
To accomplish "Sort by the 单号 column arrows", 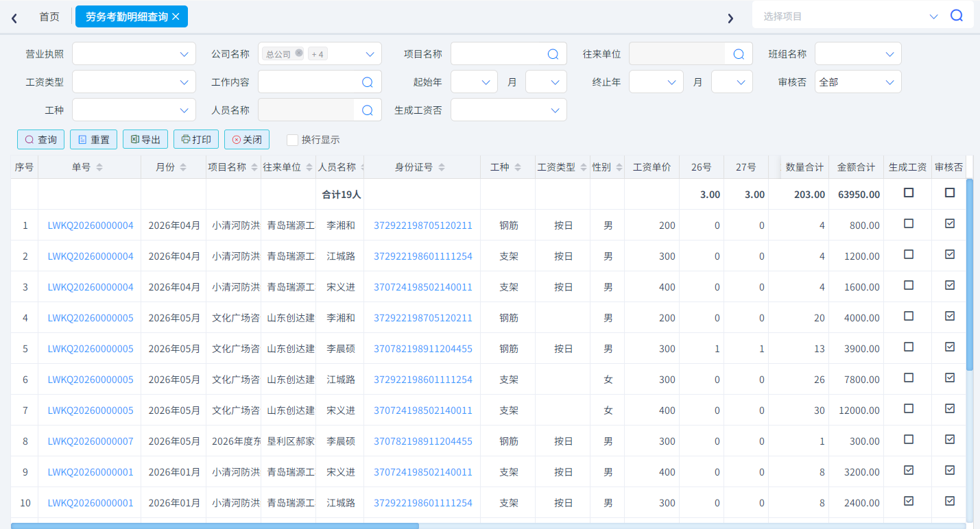I will click(99, 167).
